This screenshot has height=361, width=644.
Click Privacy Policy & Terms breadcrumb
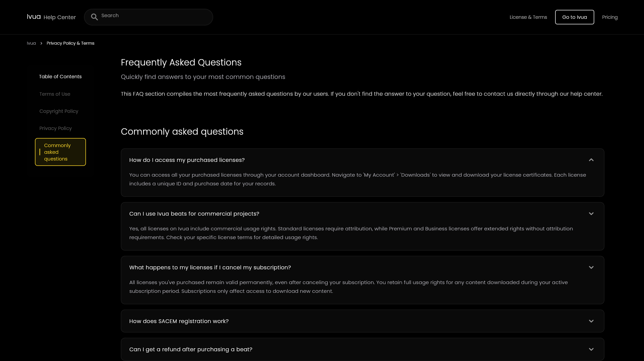click(71, 43)
